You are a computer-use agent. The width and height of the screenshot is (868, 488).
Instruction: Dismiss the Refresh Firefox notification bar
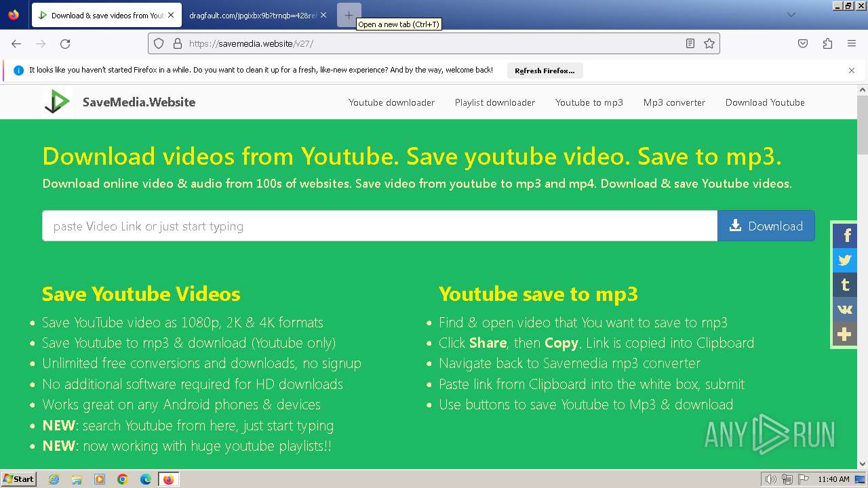(x=852, y=70)
